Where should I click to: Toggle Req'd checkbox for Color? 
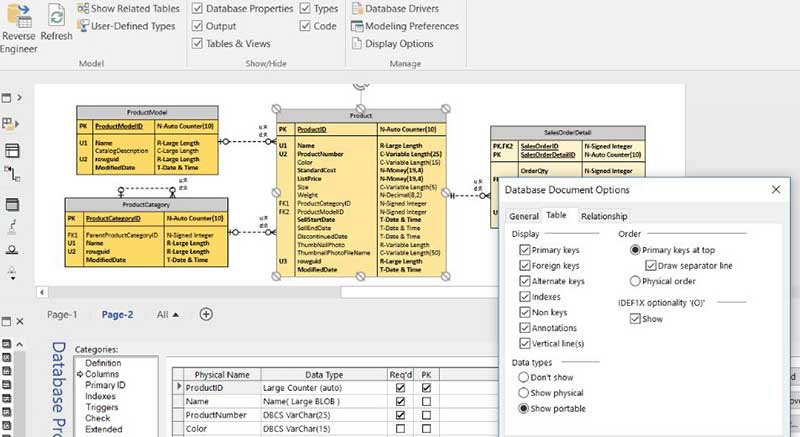(401, 429)
